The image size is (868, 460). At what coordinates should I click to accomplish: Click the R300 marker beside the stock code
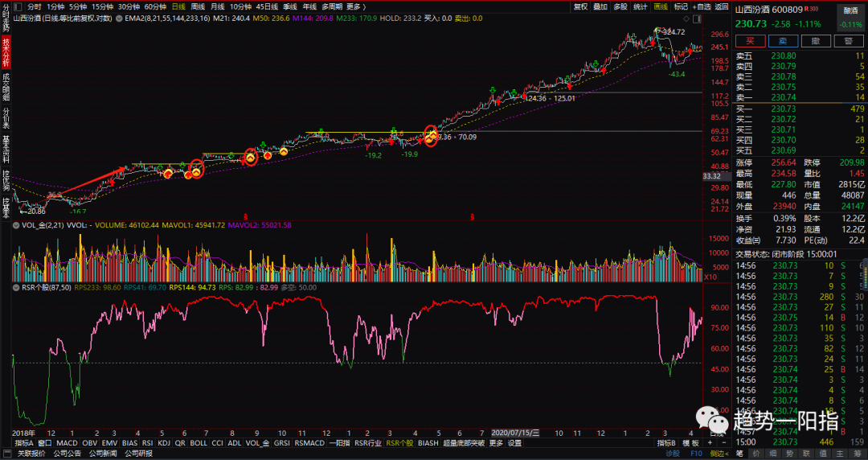click(812, 9)
